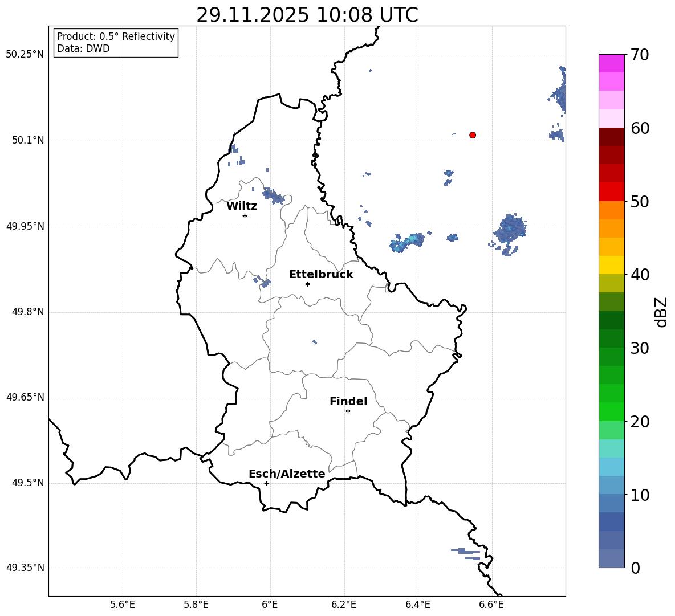Click the Wiltz station cross marker
675x616 pixels.
245,215
